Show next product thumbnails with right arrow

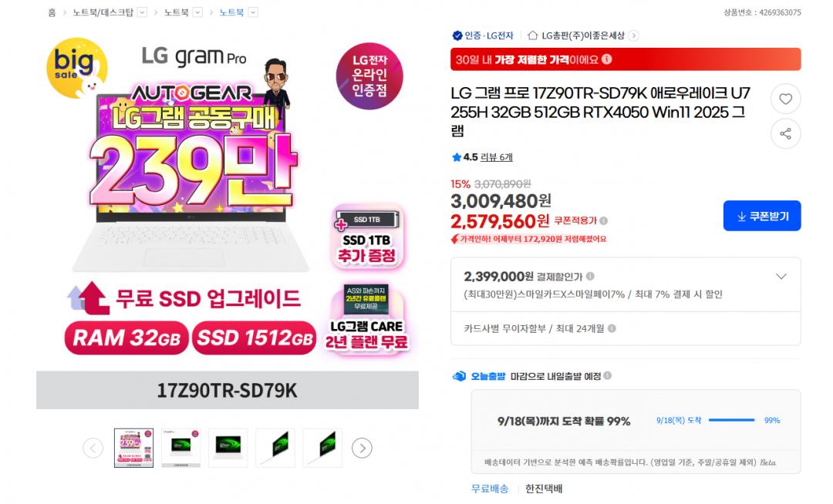(362, 449)
